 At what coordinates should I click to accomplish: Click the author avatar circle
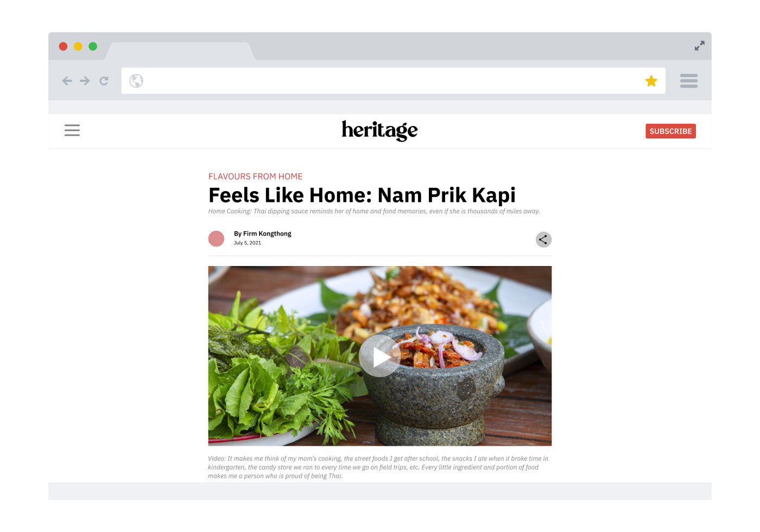216,239
